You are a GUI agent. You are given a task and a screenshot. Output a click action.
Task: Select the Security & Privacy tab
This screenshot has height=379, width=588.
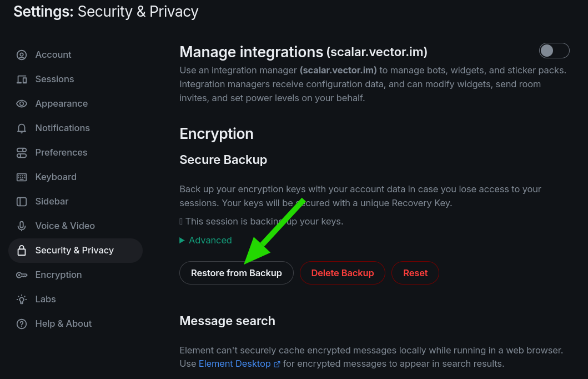(x=74, y=251)
